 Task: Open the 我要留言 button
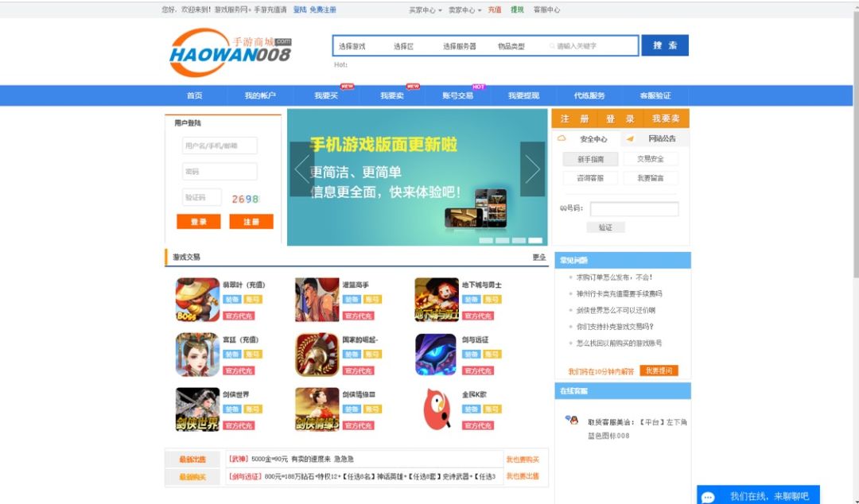click(651, 178)
